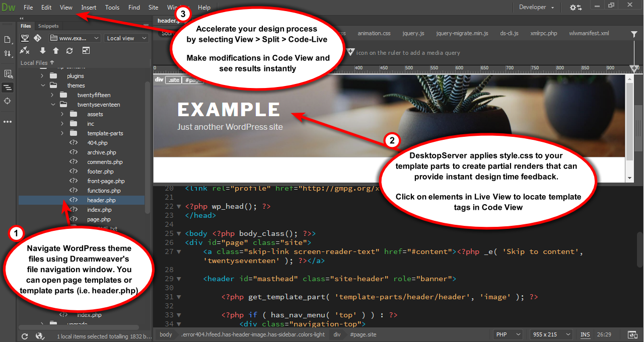
Task: Click #page.site in the tag selector
Action: click(x=363, y=334)
